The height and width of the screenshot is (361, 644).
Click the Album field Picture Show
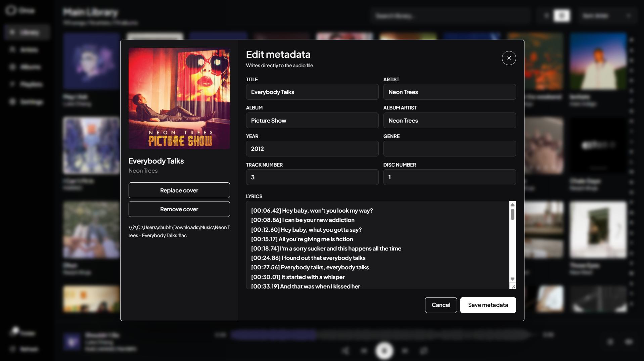coord(312,121)
